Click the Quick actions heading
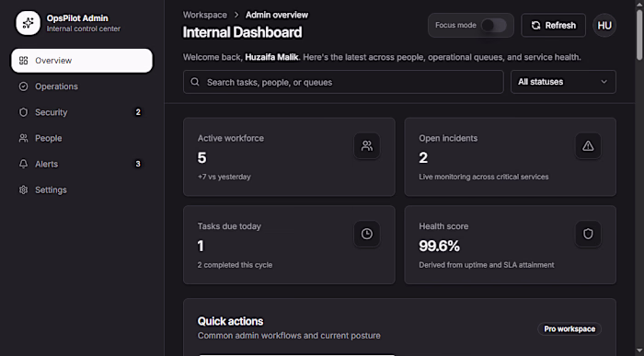This screenshot has height=356, width=644. pos(230,321)
